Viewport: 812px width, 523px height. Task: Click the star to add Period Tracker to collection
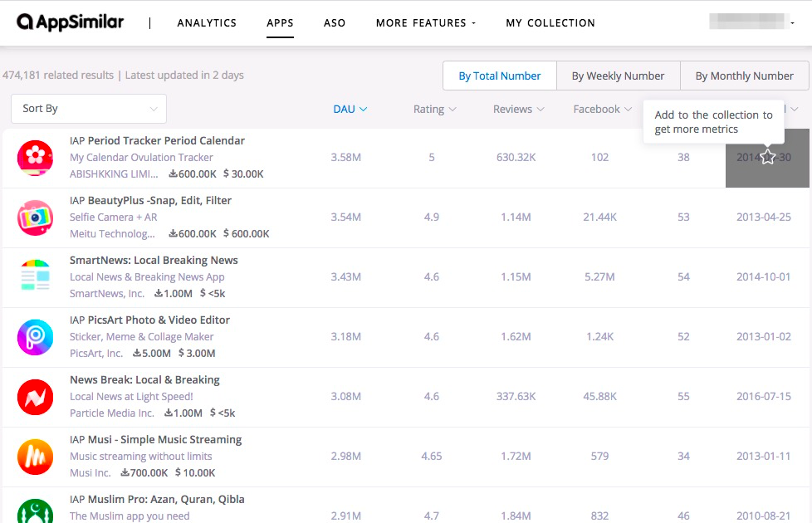point(767,157)
